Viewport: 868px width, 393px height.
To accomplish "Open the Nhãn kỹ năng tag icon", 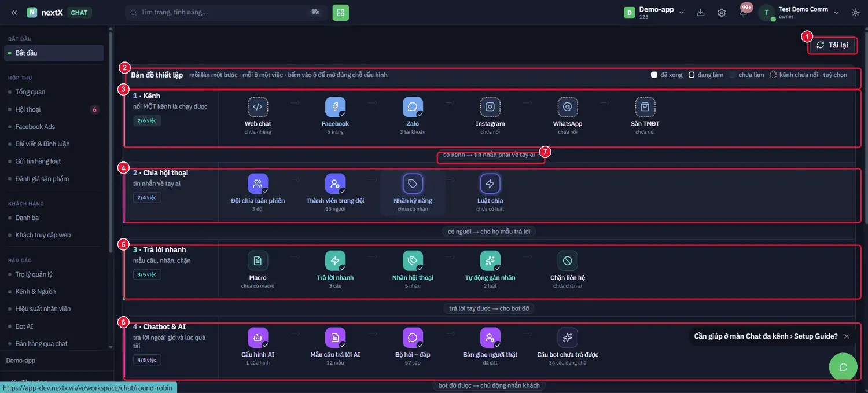I will pyautogui.click(x=413, y=184).
